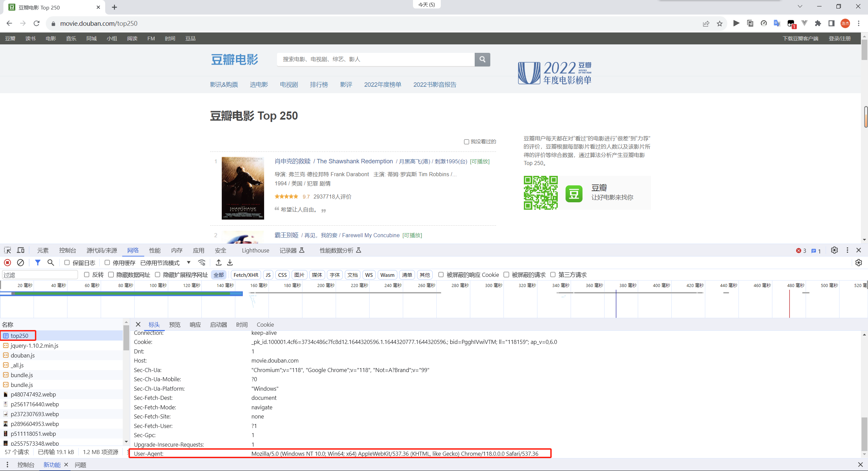Close the request details pane

coord(138,324)
